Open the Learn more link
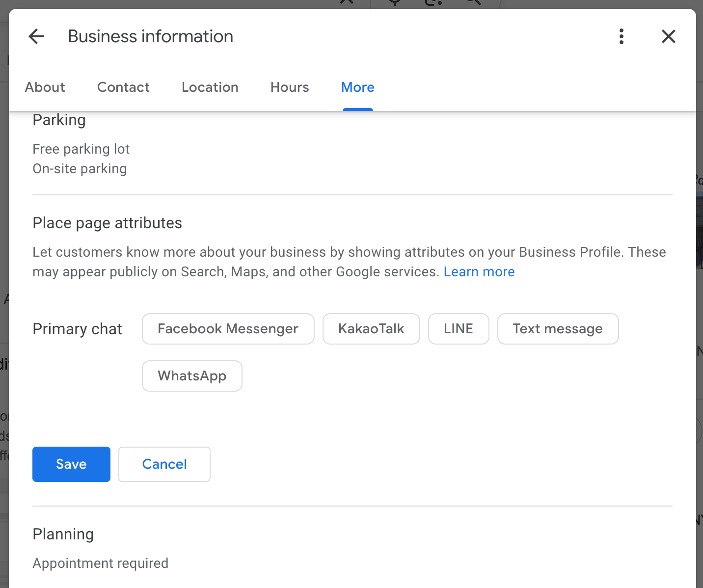Image resolution: width=703 pixels, height=588 pixels. [479, 271]
